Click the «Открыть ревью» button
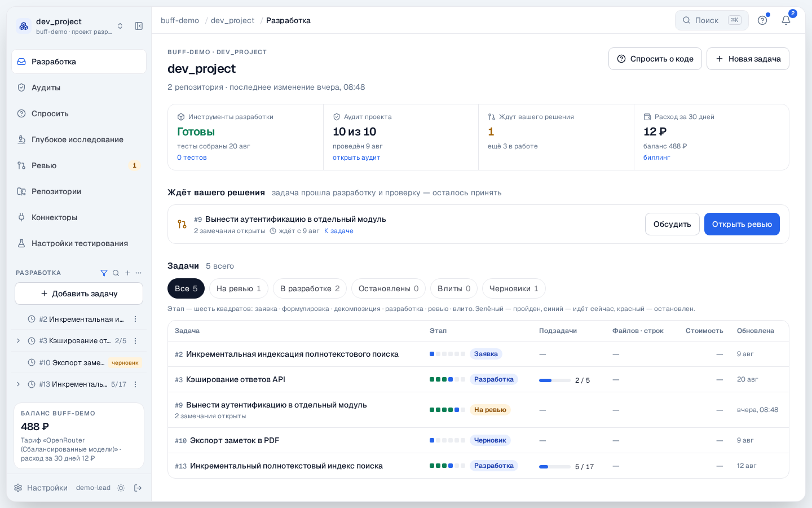 pos(742,224)
